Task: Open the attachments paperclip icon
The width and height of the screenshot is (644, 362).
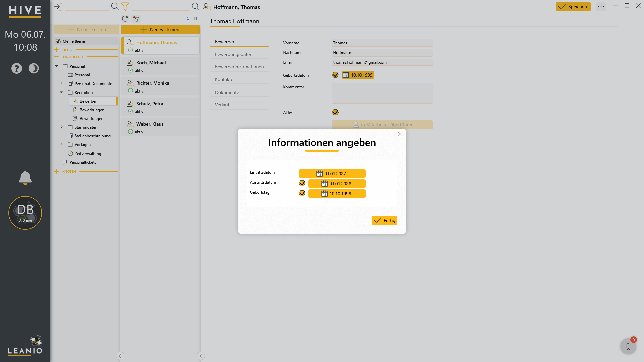Action: point(628,346)
